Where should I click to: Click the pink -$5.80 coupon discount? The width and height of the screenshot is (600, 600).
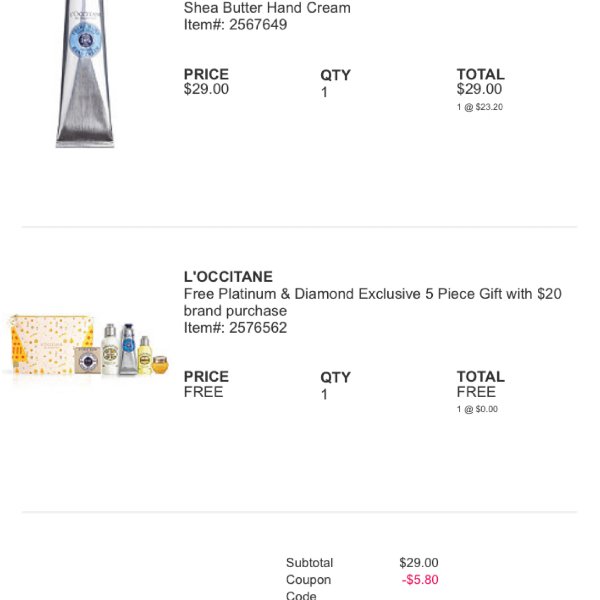click(x=420, y=580)
